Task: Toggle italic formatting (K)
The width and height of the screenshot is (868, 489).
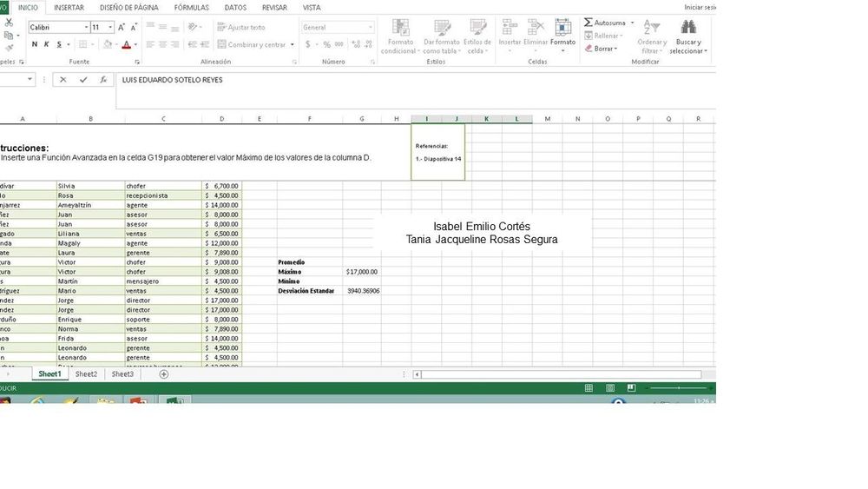Action: click(47, 44)
